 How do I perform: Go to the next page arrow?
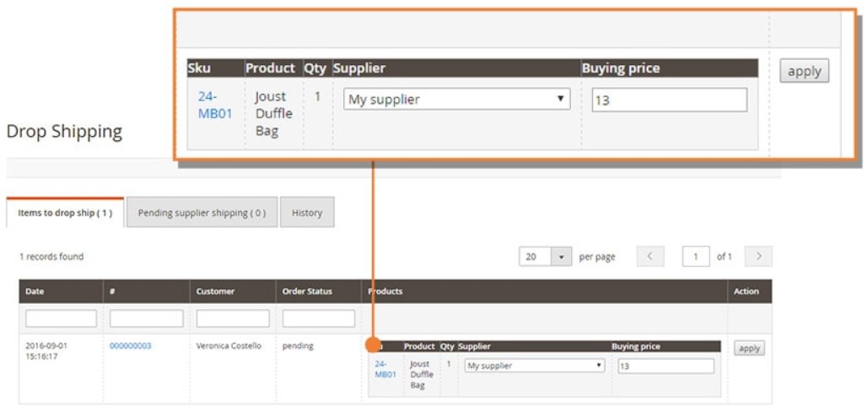click(x=759, y=257)
